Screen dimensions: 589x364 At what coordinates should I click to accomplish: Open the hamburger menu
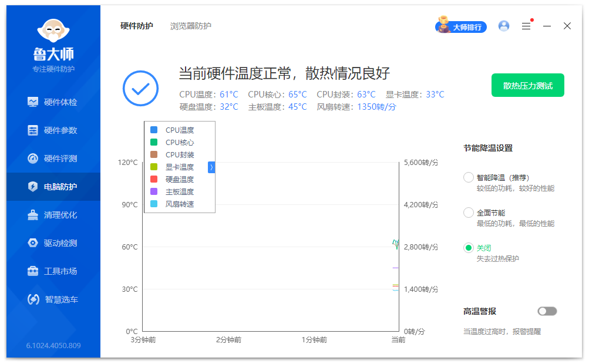pos(526,26)
